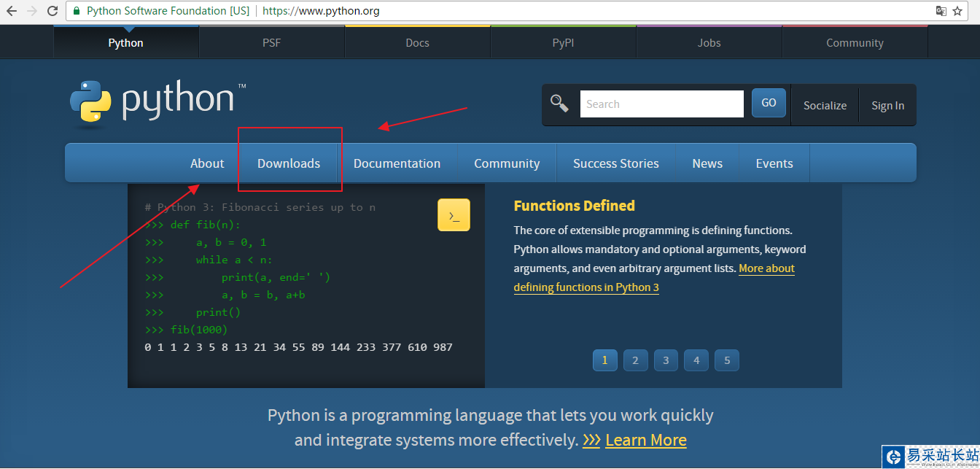The width and height of the screenshot is (980, 469).
Task: Open the Success Stories navigation menu
Action: 616,163
